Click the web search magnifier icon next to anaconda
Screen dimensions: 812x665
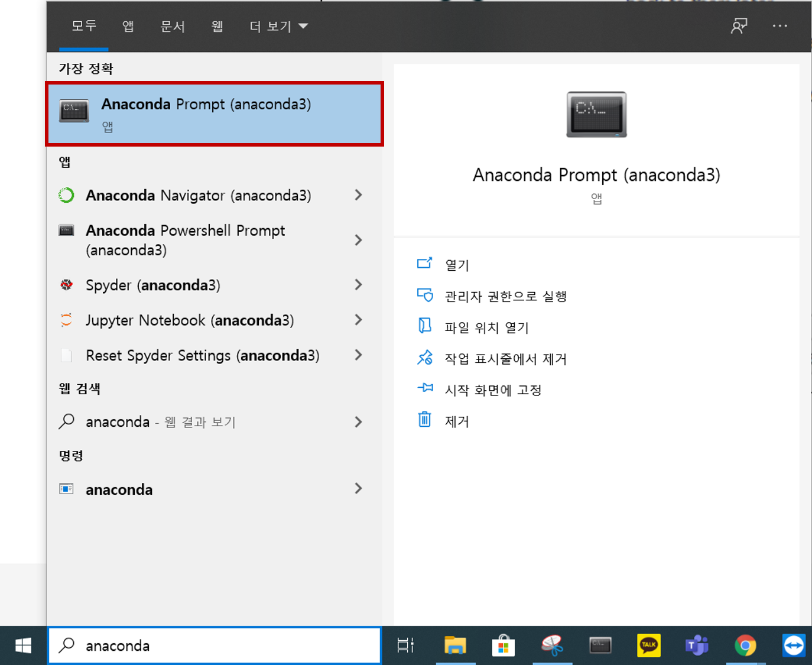[x=66, y=421]
